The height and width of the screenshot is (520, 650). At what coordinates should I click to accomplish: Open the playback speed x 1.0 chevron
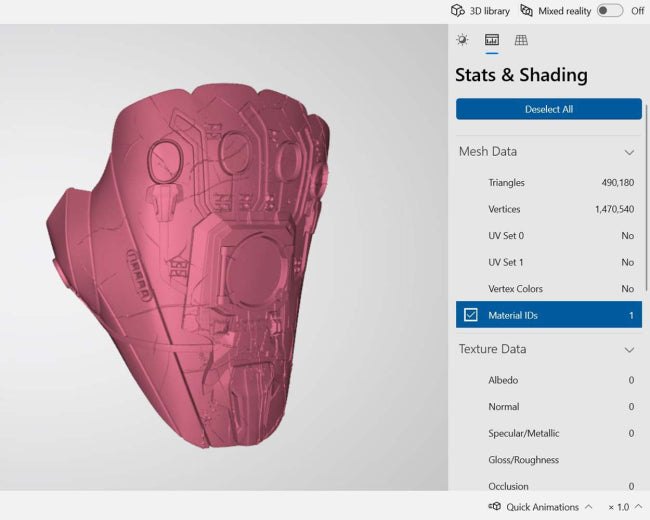[638, 506]
